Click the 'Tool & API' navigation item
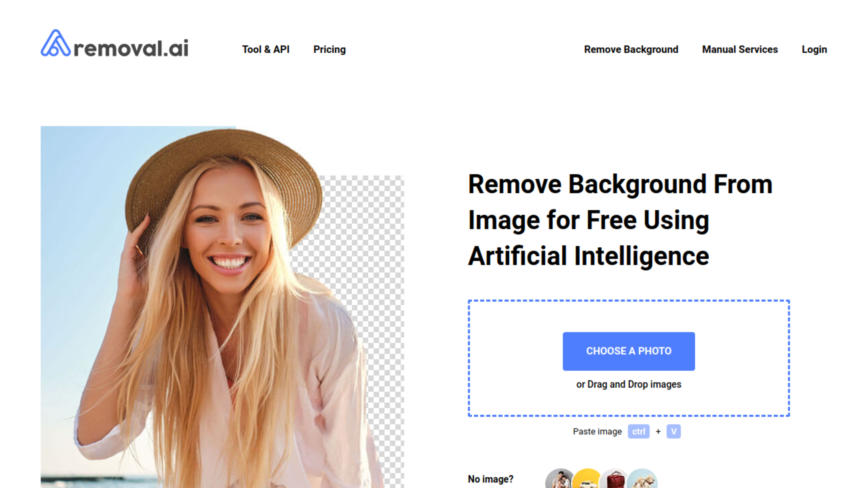868x488 pixels. pyautogui.click(x=266, y=49)
